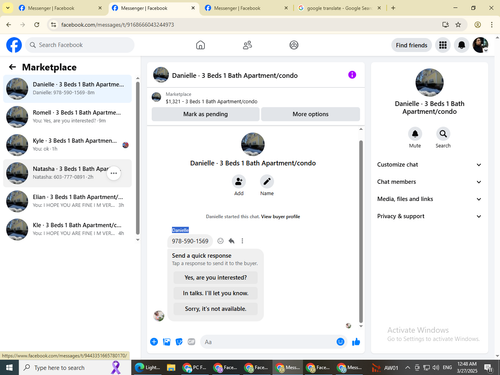The height and width of the screenshot is (375, 500).
Task: Open Elian conversation in chat list
Action: tap(67, 201)
